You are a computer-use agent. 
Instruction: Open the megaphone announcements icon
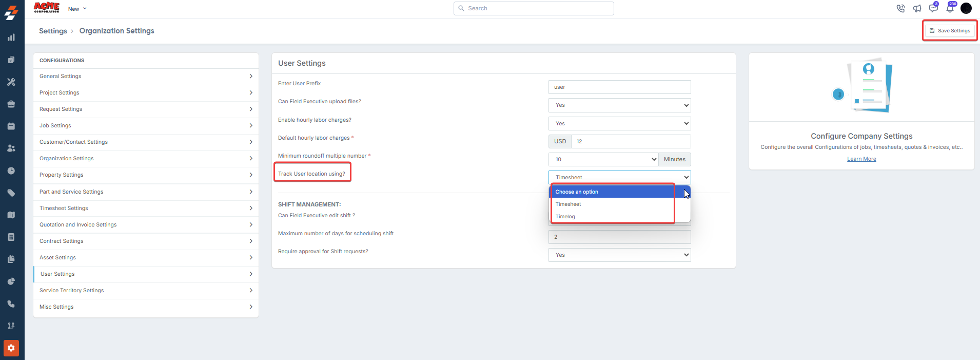[x=917, y=8]
